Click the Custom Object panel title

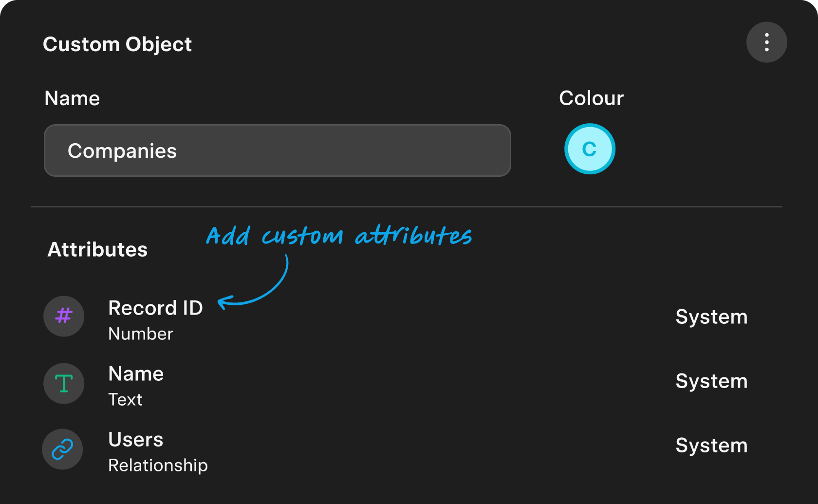point(117,44)
